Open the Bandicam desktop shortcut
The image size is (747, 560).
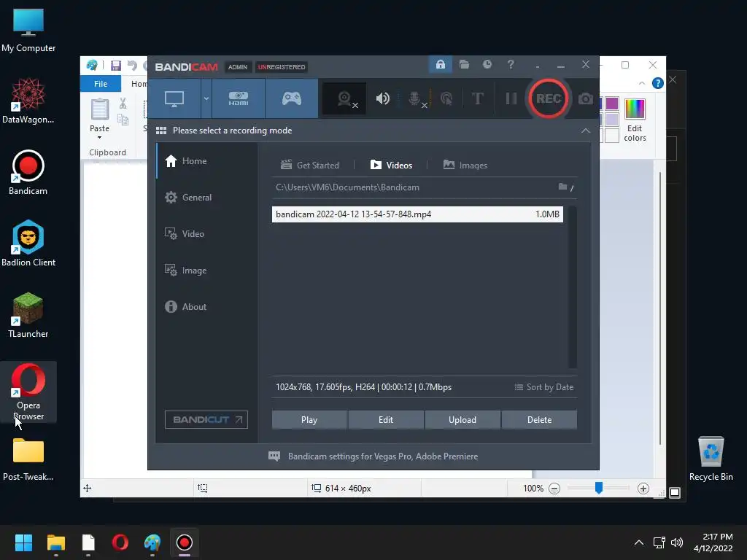click(x=28, y=172)
